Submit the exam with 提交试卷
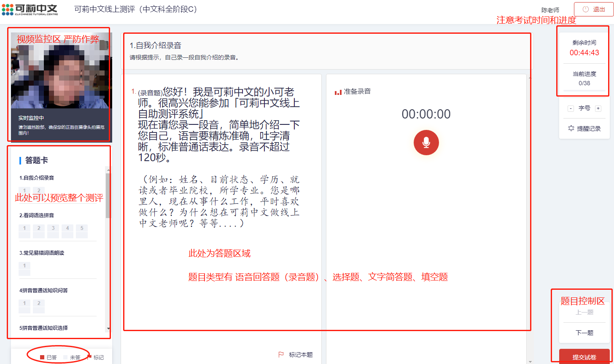614x364 pixels. pyautogui.click(x=584, y=357)
